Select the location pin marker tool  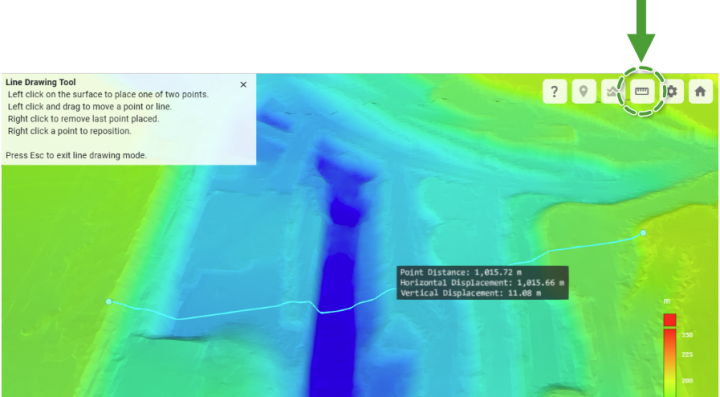tap(584, 91)
